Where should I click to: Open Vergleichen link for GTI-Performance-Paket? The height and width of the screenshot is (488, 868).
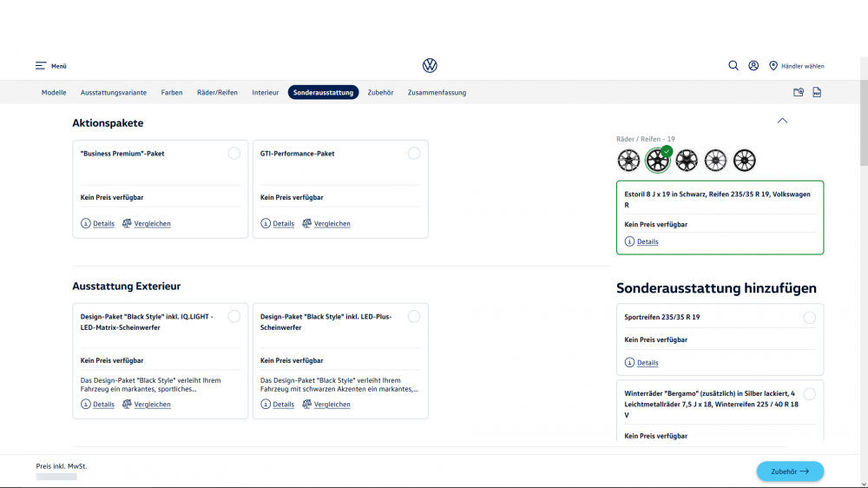(x=332, y=224)
